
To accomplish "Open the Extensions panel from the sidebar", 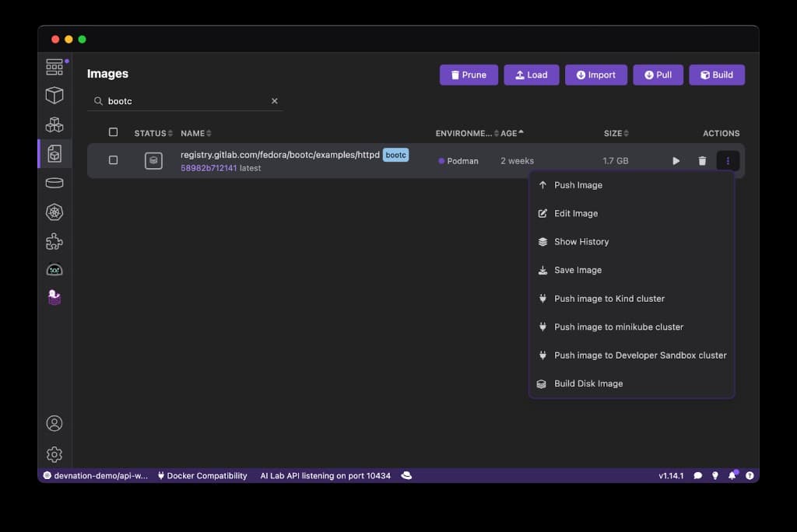I will (54, 241).
